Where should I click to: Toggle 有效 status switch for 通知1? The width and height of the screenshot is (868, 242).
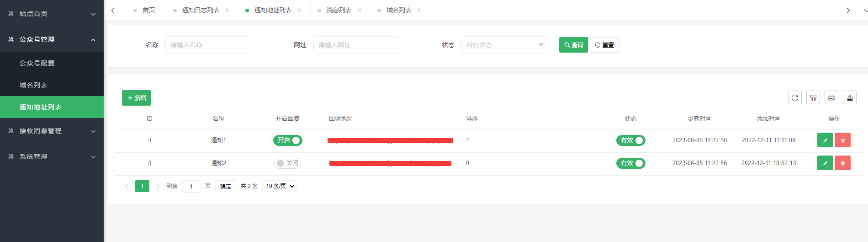tap(631, 140)
